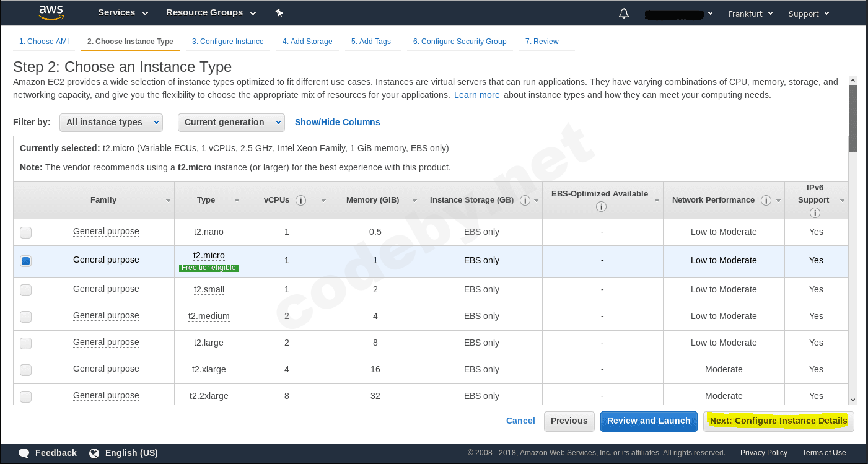View vCPUs column info tooltip icon

click(301, 200)
